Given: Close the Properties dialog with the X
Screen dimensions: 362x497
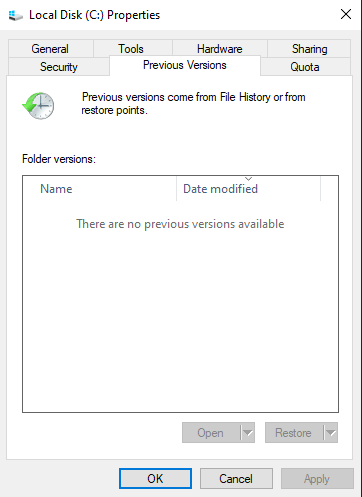Looking at the screenshot, I should (x=346, y=14).
